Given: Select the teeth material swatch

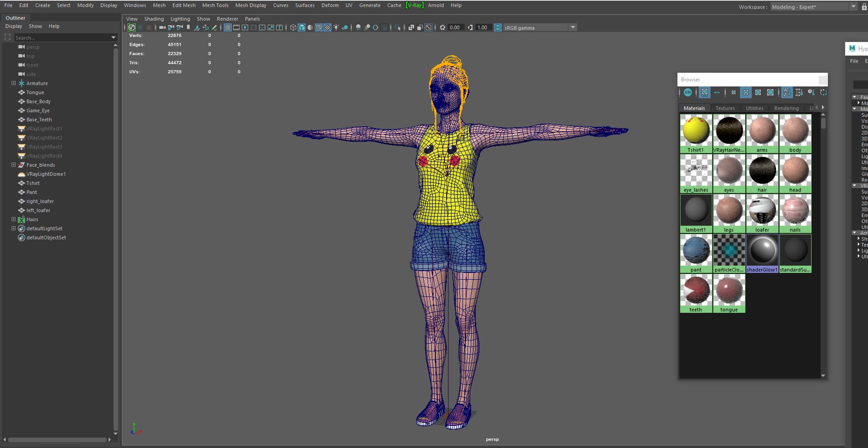Looking at the screenshot, I should [x=696, y=294].
